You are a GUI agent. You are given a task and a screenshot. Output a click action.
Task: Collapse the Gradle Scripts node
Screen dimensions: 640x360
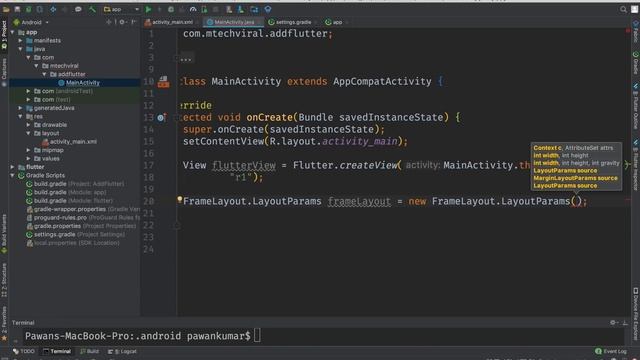coord(13,176)
